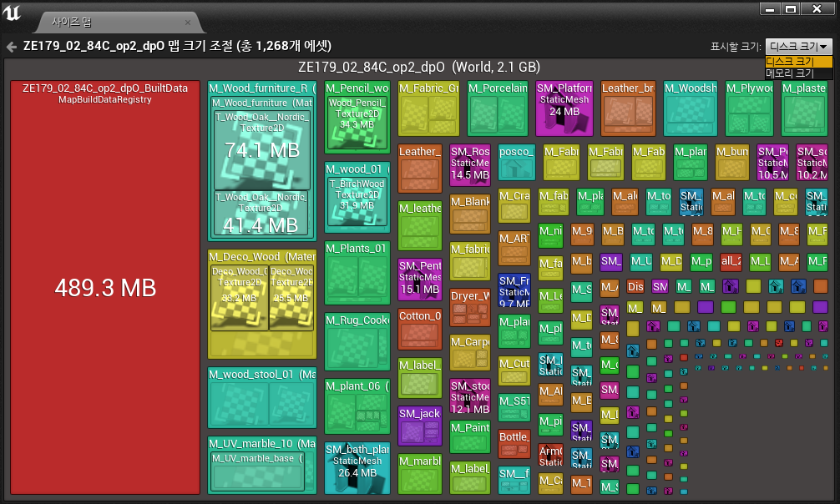Select the M_Wood_furniture_R block header
This screenshot has height=504, width=840.
(x=262, y=88)
